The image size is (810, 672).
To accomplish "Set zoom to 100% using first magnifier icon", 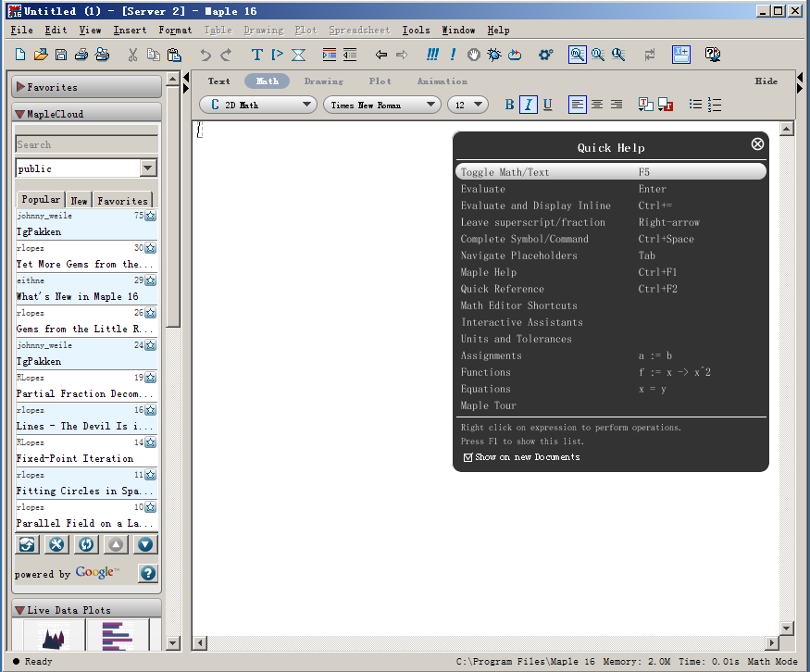I will click(577, 55).
